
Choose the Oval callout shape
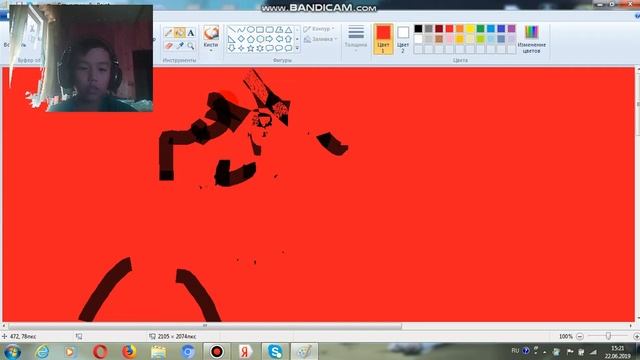pos(279,48)
